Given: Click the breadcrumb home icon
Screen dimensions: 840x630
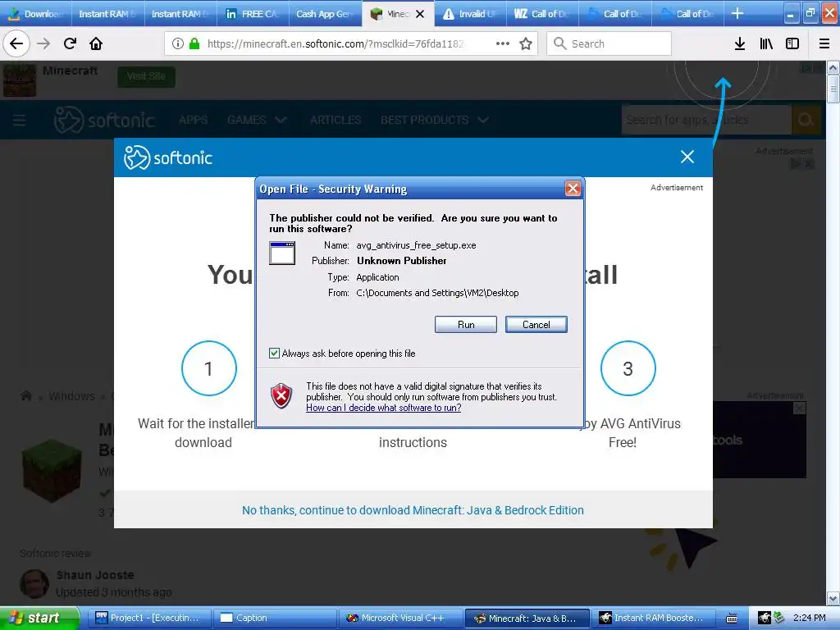Looking at the screenshot, I should pyautogui.click(x=25, y=396).
